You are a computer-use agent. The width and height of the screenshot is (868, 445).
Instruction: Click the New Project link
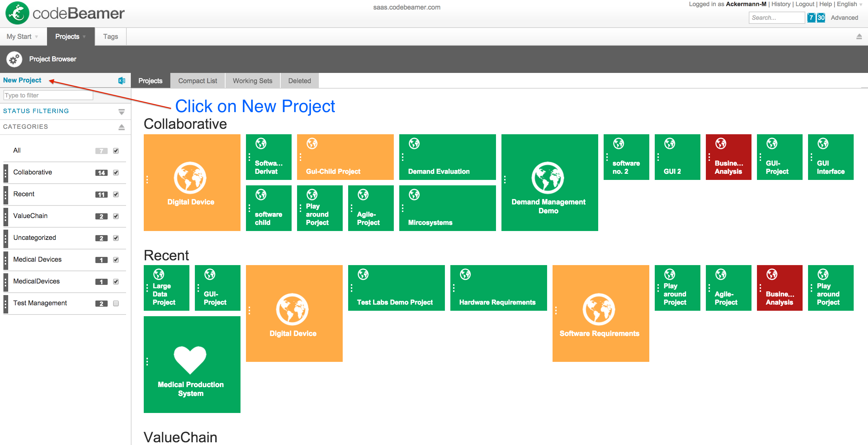point(22,80)
